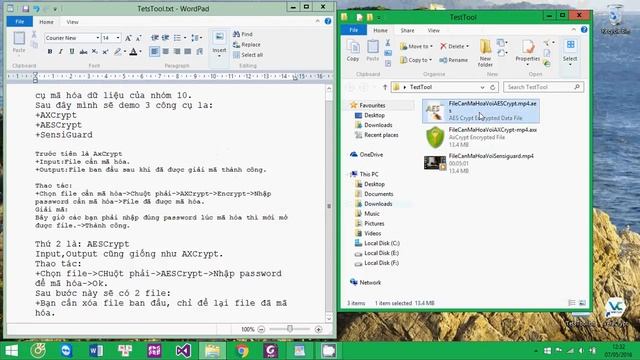
Task: Click Rename in Explorer ribbon
Action: click(x=453, y=60)
